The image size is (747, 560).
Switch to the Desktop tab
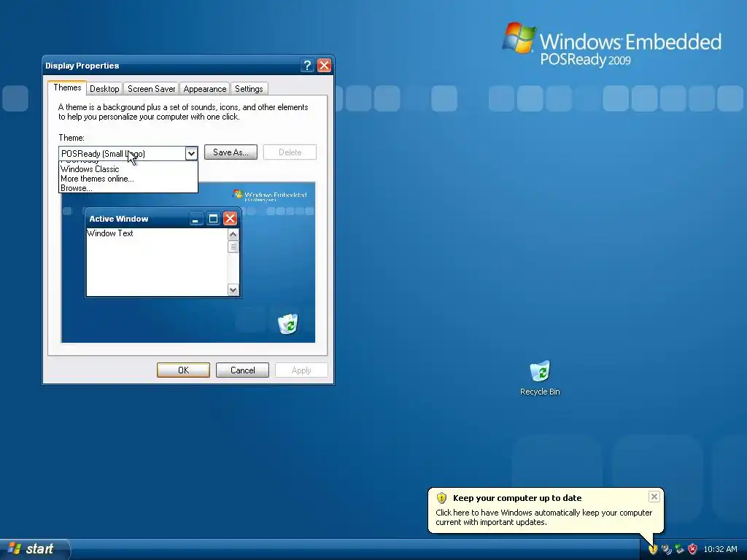pos(104,89)
